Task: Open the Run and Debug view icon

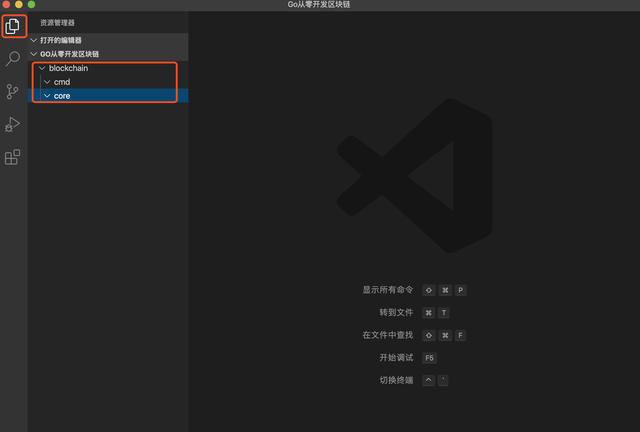Action: 13,124
